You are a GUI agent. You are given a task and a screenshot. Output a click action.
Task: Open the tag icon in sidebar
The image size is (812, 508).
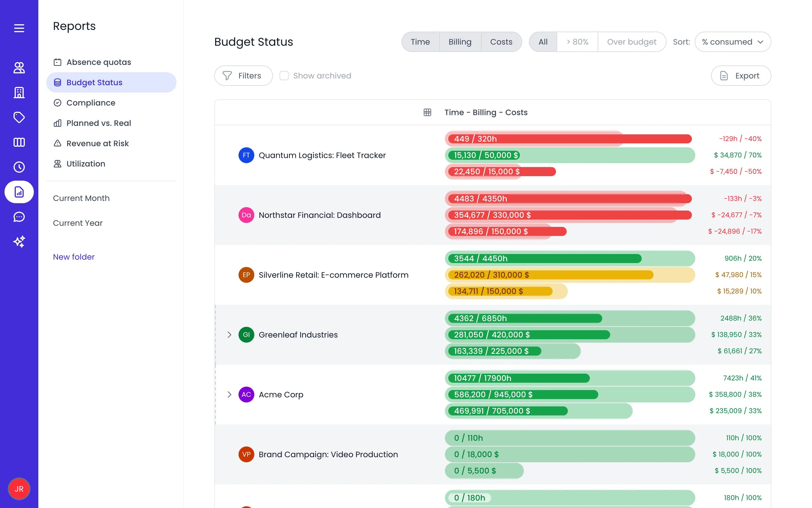(x=19, y=117)
